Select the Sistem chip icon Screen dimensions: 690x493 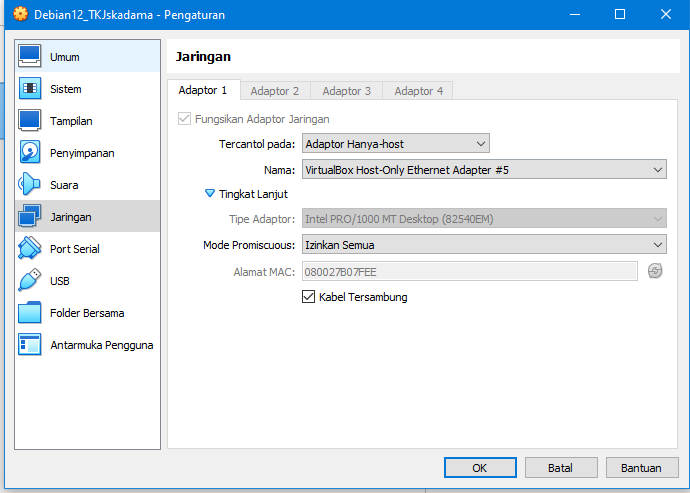(x=30, y=89)
